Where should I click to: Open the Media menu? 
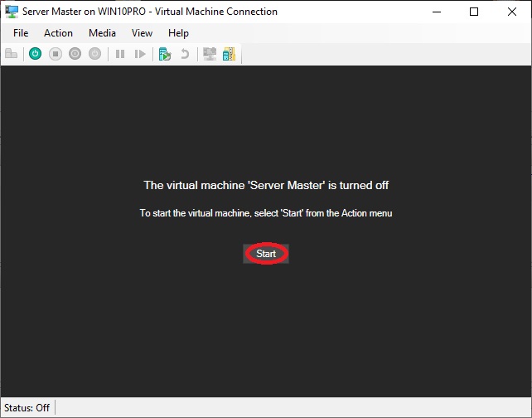102,33
